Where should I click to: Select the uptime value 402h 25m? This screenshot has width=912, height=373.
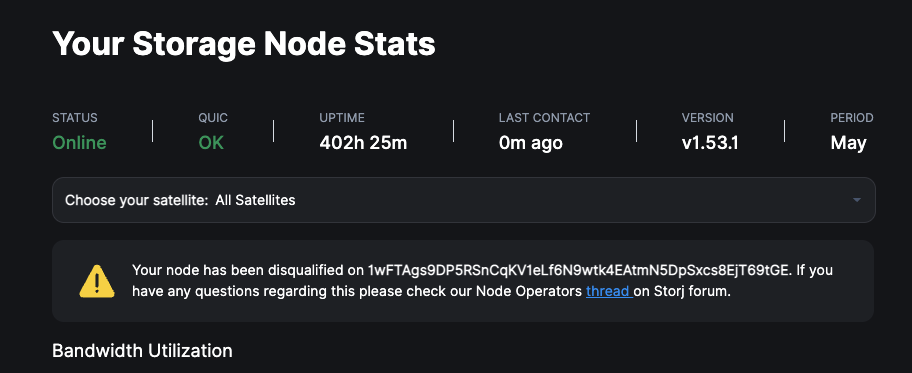point(363,143)
